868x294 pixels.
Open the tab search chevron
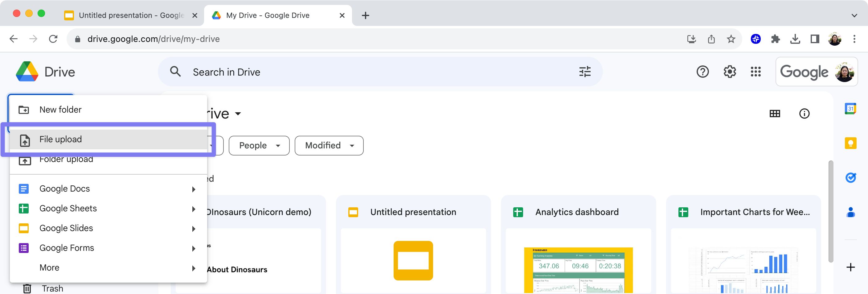(854, 15)
